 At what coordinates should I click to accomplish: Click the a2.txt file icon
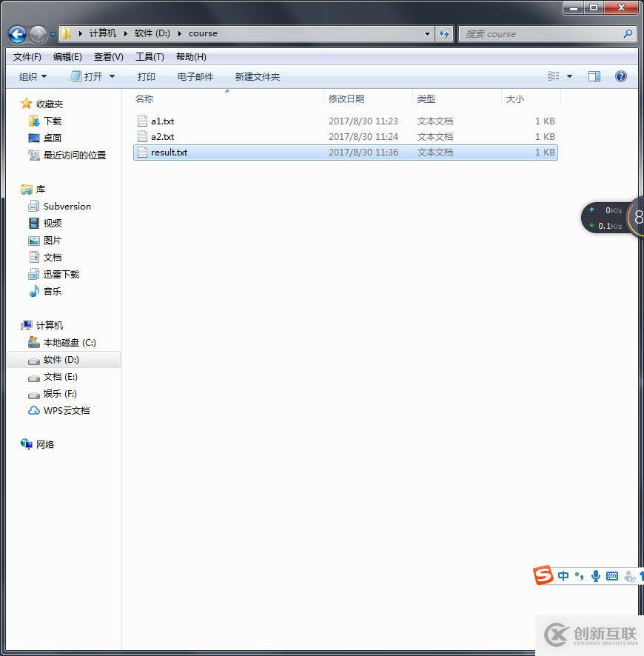[142, 136]
